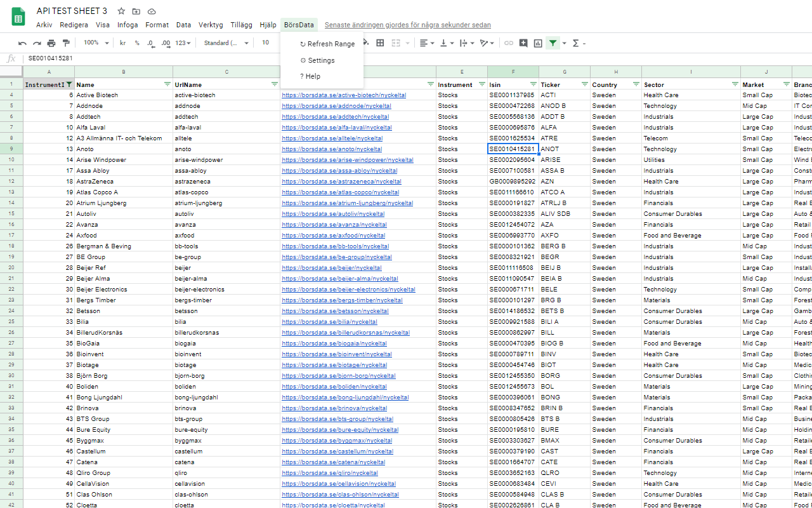Activate the paint format tool
This screenshot has width=812, height=508.
pyautogui.click(x=66, y=43)
